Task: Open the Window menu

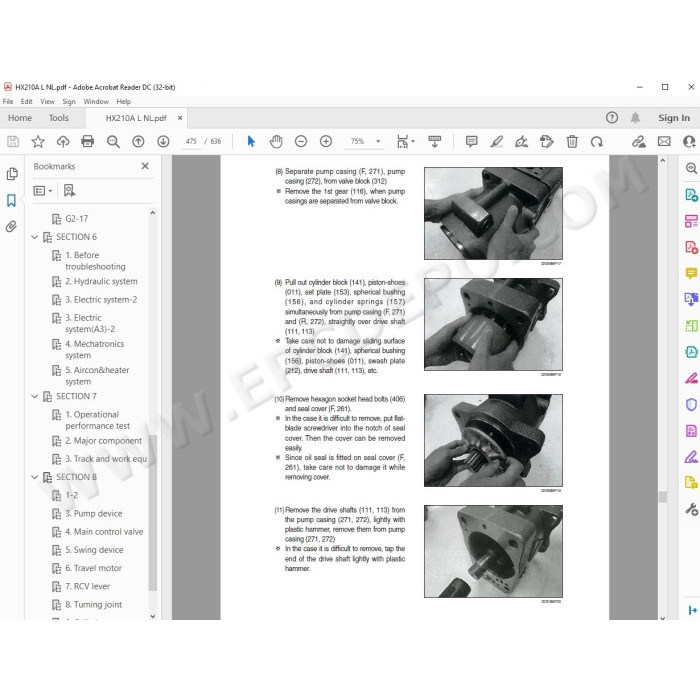Action: pyautogui.click(x=96, y=102)
